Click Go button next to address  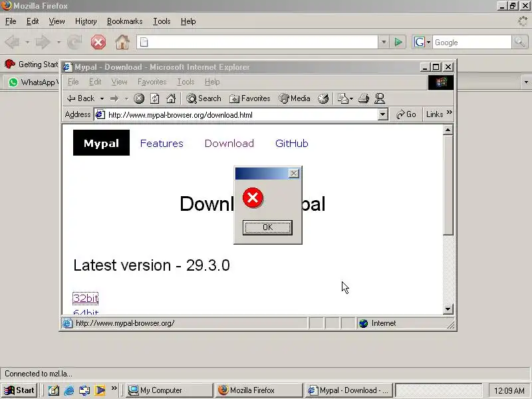(406, 114)
